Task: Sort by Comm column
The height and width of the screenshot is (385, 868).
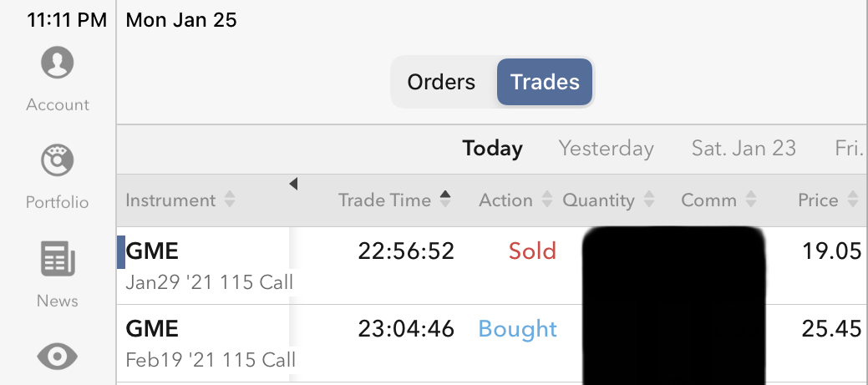Action: (718, 200)
